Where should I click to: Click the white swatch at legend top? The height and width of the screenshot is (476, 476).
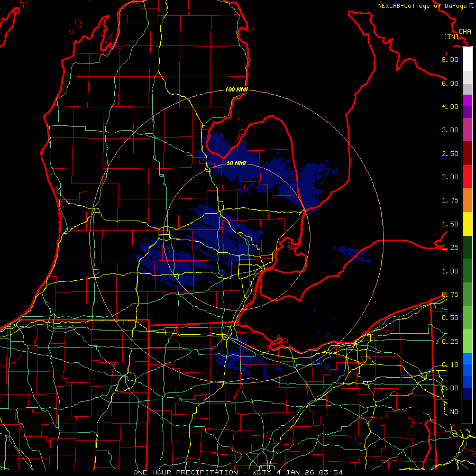(x=467, y=59)
